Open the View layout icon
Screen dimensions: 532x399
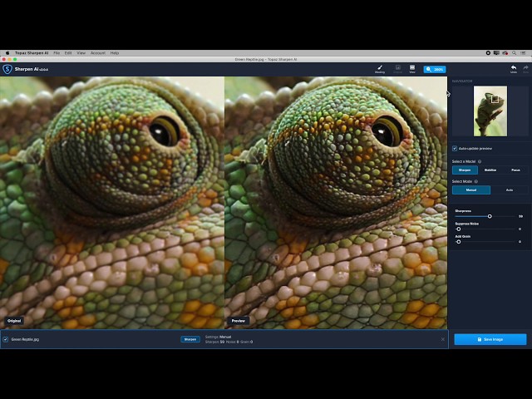pos(412,69)
